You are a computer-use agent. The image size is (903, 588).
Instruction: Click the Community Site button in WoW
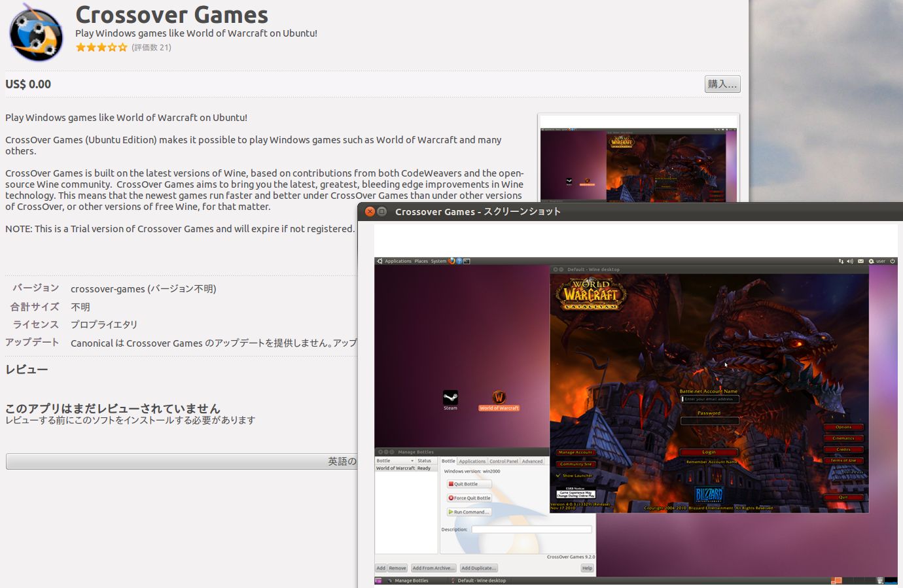click(576, 464)
